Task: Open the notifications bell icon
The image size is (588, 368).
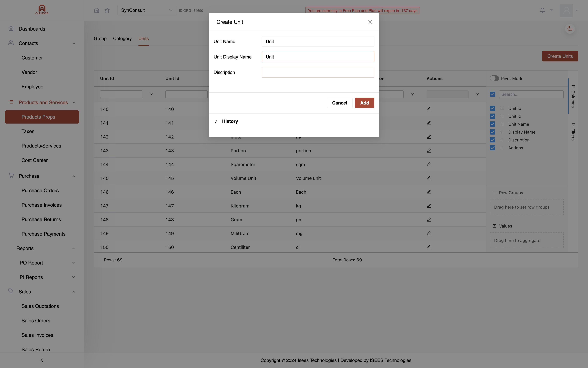Action: click(x=542, y=10)
